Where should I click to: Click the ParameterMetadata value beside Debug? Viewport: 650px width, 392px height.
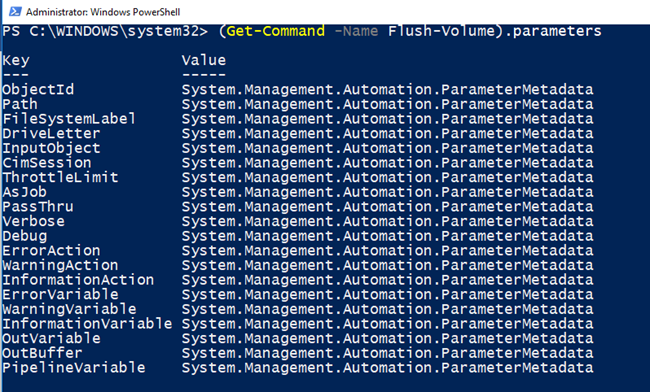point(388,236)
